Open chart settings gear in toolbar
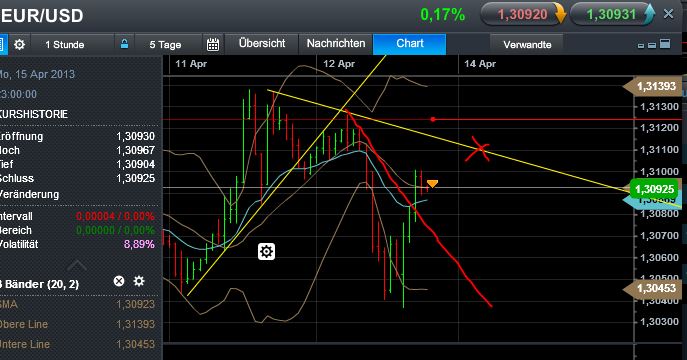This screenshot has height=360, width=687. click(x=19, y=45)
